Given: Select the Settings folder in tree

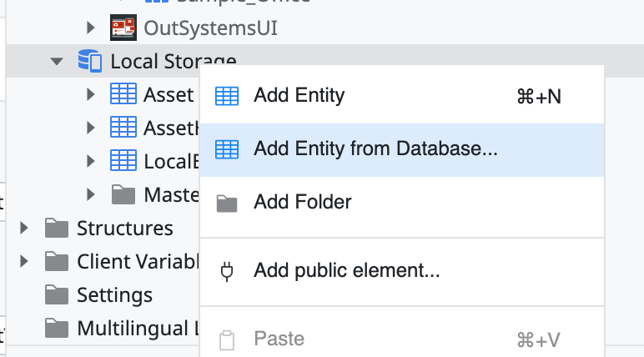Looking at the screenshot, I should (x=98, y=295).
